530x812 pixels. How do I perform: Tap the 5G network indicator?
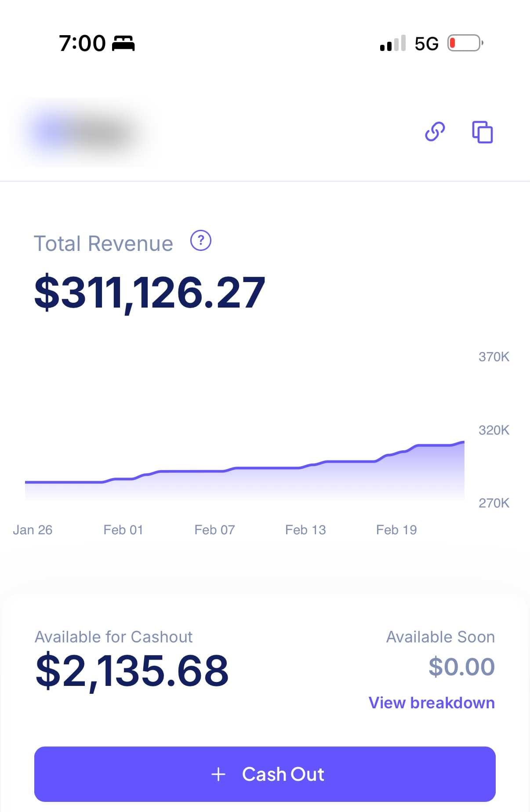[x=426, y=43]
